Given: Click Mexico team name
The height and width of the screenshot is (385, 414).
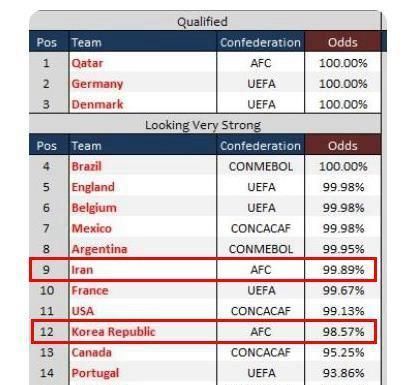Looking at the screenshot, I should point(92,228).
